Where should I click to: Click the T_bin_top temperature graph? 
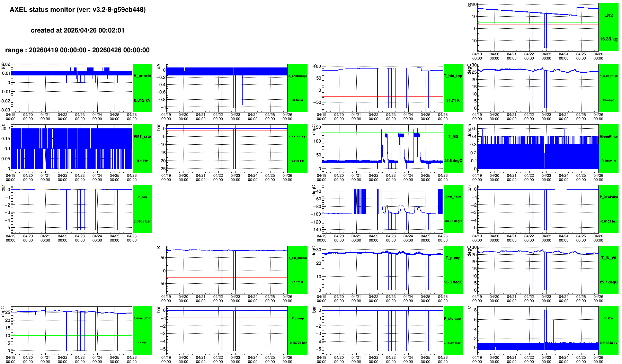[382, 88]
